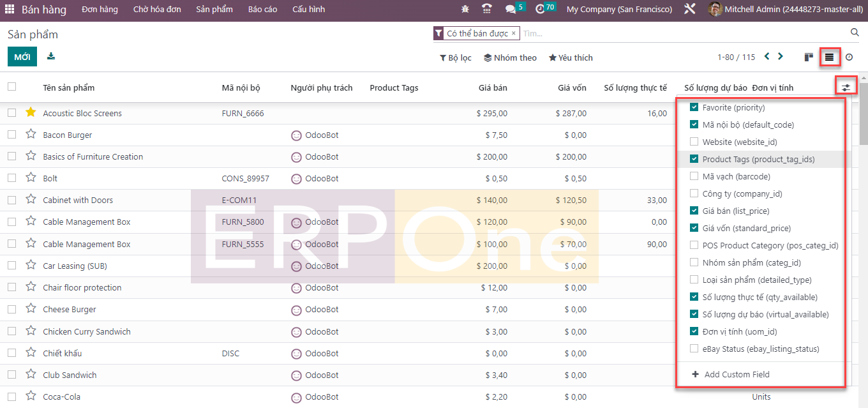
Task: Open optional columns settings icon
Action: tap(846, 87)
